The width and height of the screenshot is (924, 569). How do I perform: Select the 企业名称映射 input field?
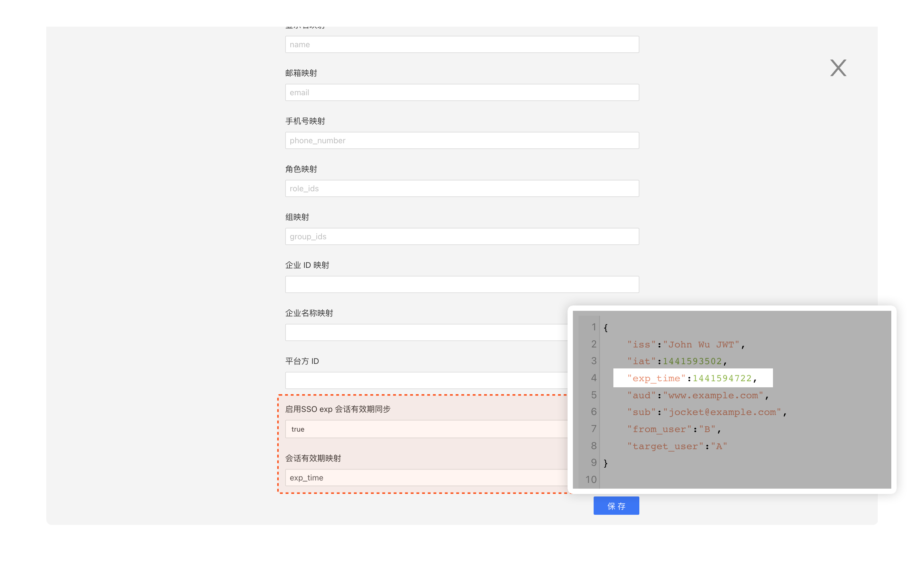(426, 332)
